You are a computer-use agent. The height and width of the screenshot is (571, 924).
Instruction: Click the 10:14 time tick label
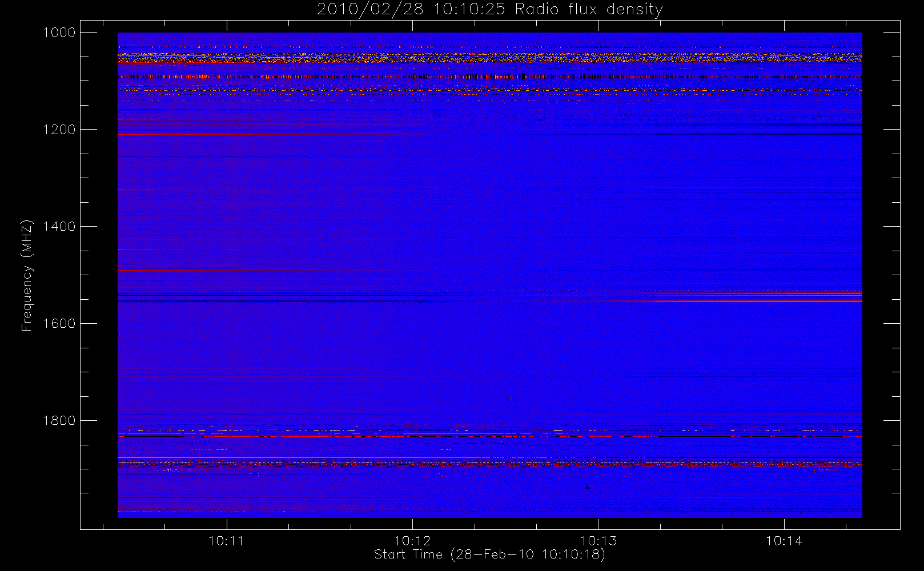click(784, 541)
